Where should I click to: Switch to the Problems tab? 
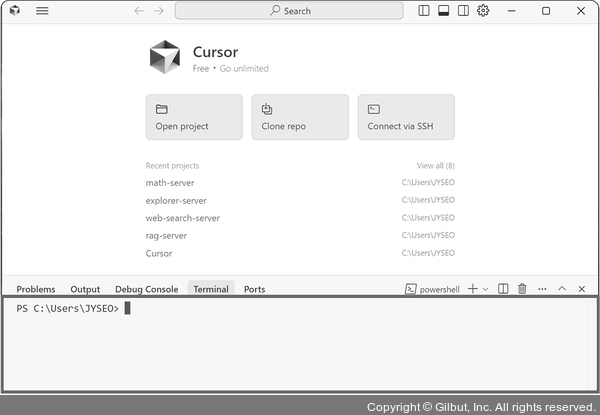pyautogui.click(x=36, y=289)
